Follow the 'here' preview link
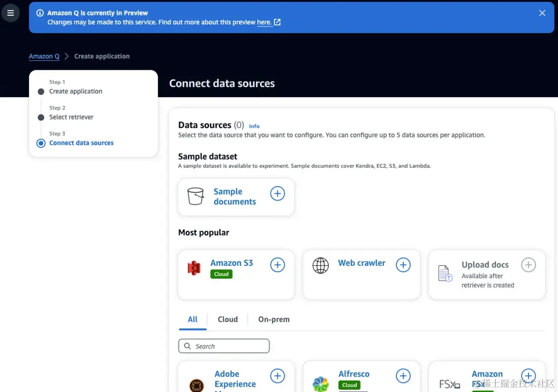 [x=264, y=22]
